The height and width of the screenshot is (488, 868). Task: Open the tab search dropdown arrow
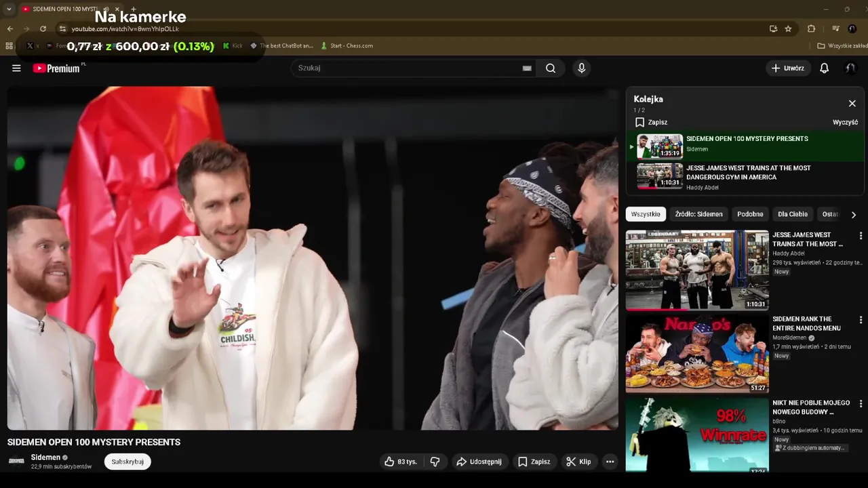(x=9, y=9)
